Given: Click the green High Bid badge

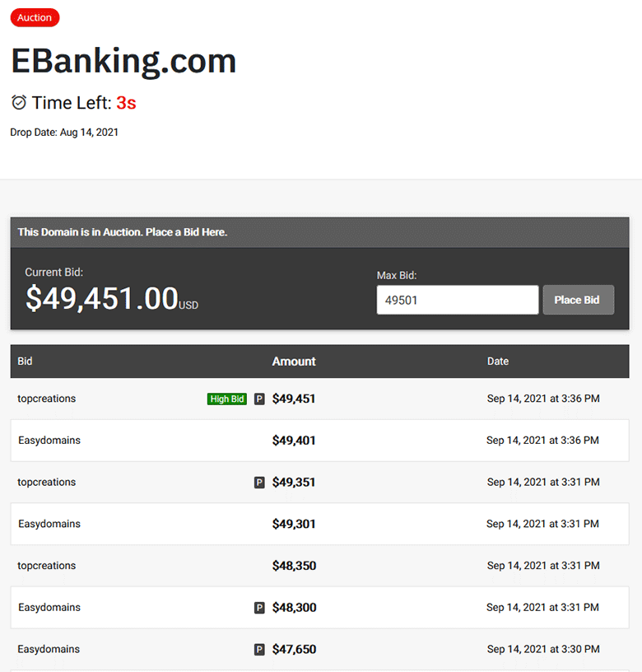Looking at the screenshot, I should [227, 399].
